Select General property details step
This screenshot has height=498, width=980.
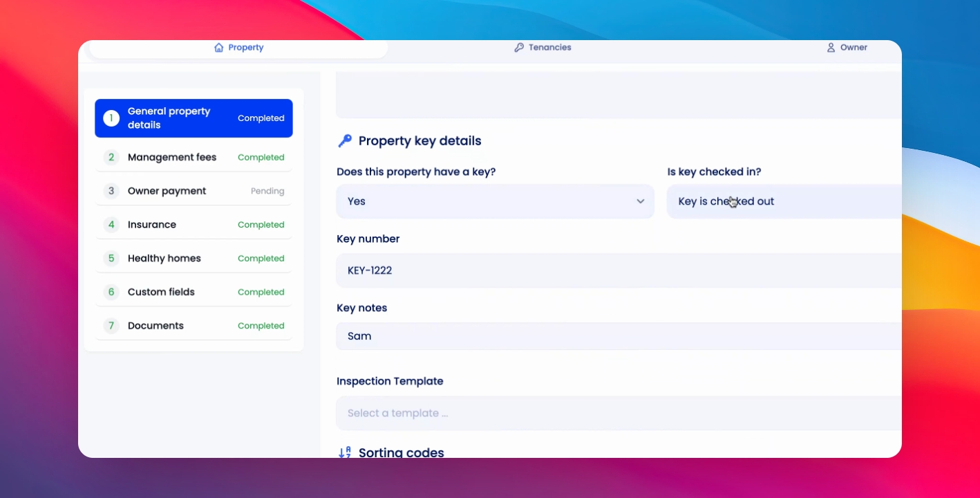click(194, 118)
